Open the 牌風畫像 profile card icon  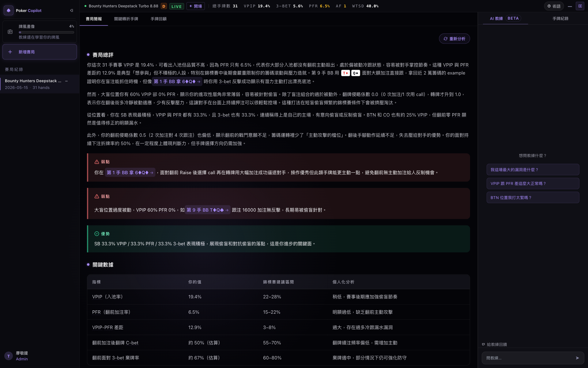click(x=10, y=32)
